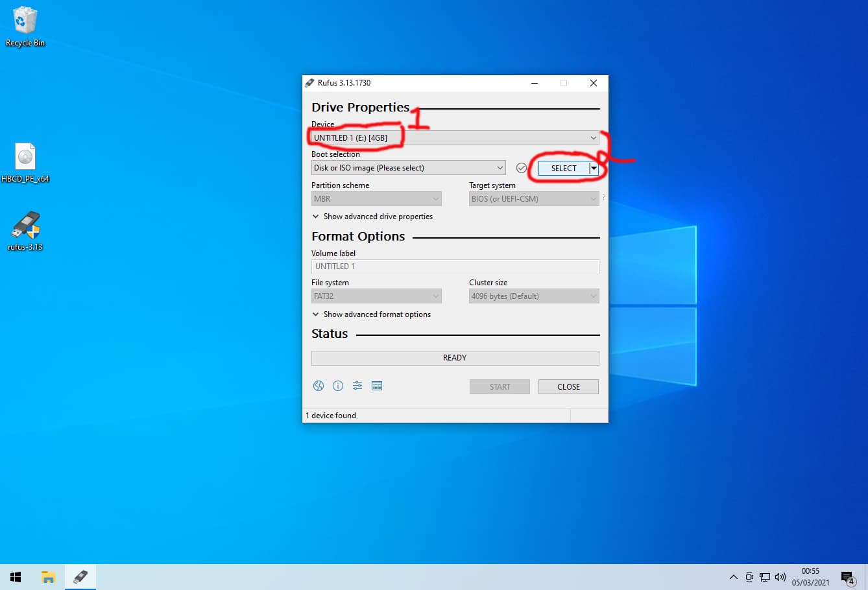Open Rufus application settings sliders icon
The image size is (868, 590).
(x=357, y=386)
